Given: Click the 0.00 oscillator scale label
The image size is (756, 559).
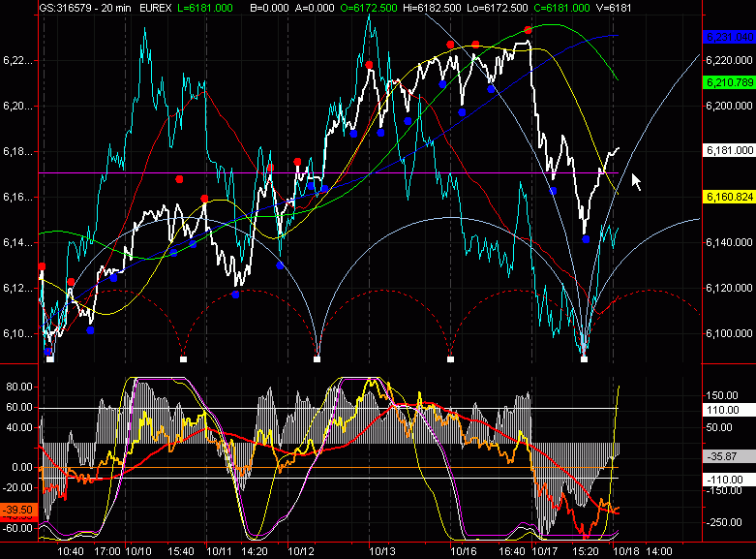Looking at the screenshot, I should pyautogui.click(x=21, y=467).
